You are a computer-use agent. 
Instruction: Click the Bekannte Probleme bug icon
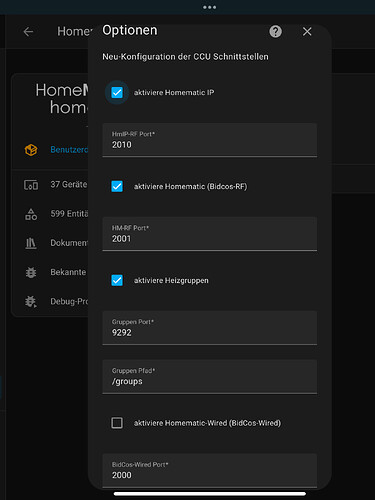click(31, 272)
